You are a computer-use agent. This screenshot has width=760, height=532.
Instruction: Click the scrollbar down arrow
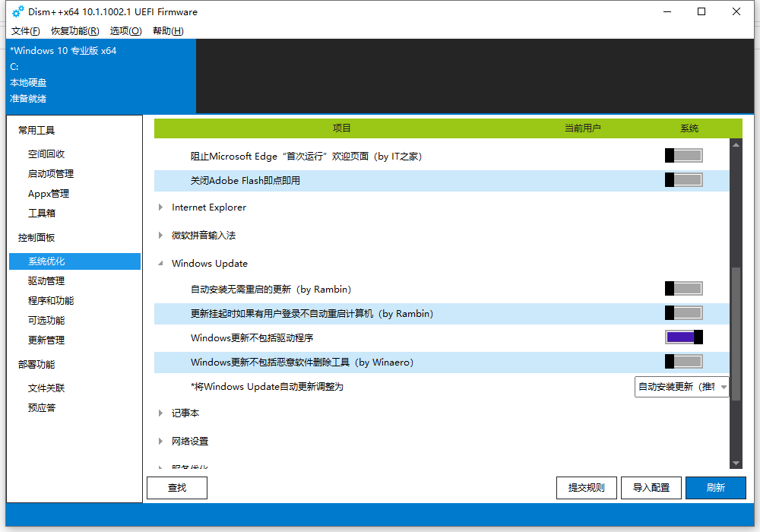coord(736,463)
